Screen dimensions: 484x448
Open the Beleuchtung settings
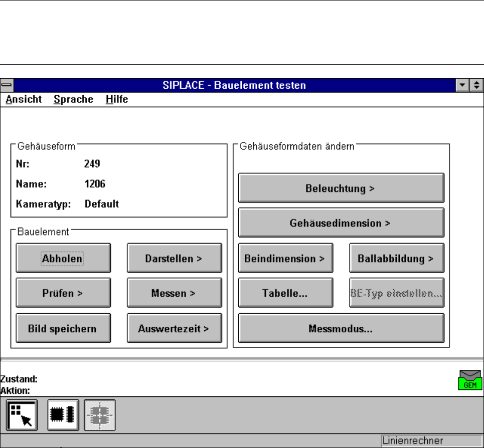tap(341, 188)
